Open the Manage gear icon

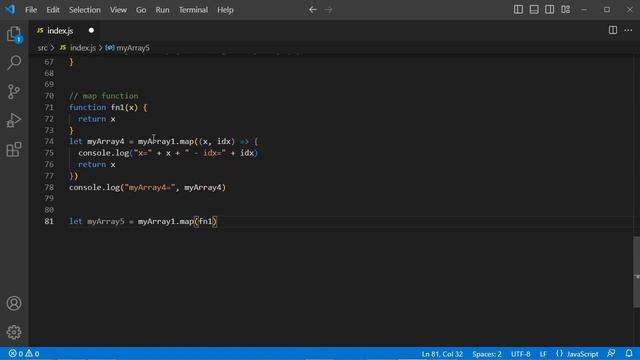[14, 332]
